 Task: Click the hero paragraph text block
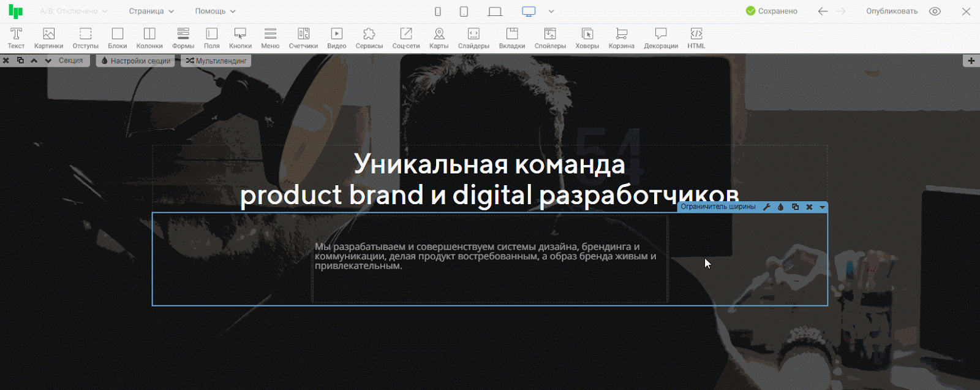(x=485, y=256)
